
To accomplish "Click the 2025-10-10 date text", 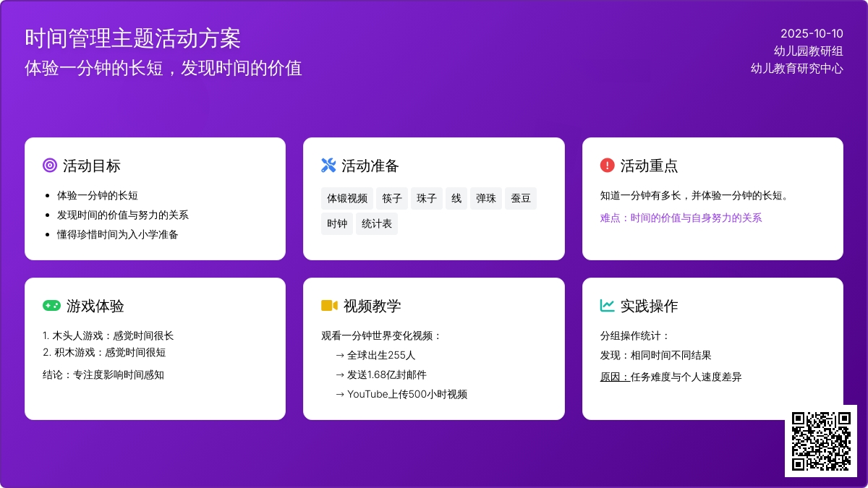I will [x=812, y=33].
